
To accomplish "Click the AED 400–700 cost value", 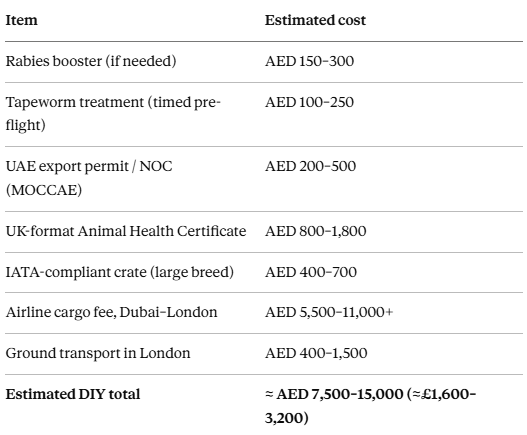I will point(311,272).
